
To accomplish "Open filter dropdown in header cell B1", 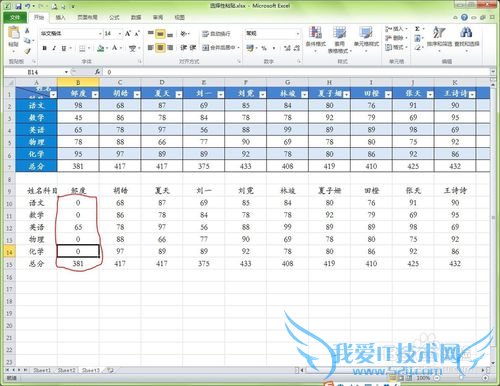I will tap(95, 95).
